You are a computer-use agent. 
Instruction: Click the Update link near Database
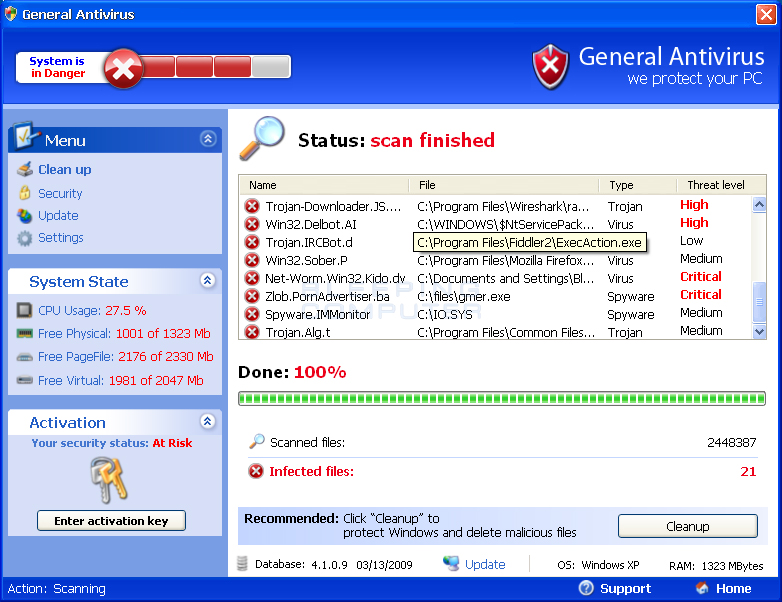485,564
